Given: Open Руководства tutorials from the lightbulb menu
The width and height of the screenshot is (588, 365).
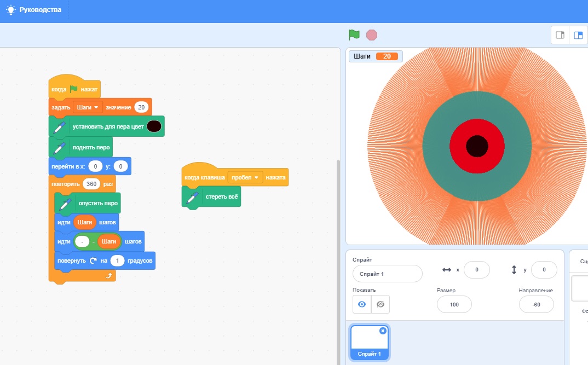Looking at the screenshot, I should pyautogui.click(x=33, y=10).
